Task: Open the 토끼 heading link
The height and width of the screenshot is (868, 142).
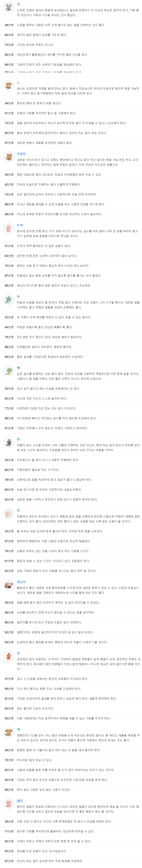Action: pyautogui.click(x=20, y=225)
